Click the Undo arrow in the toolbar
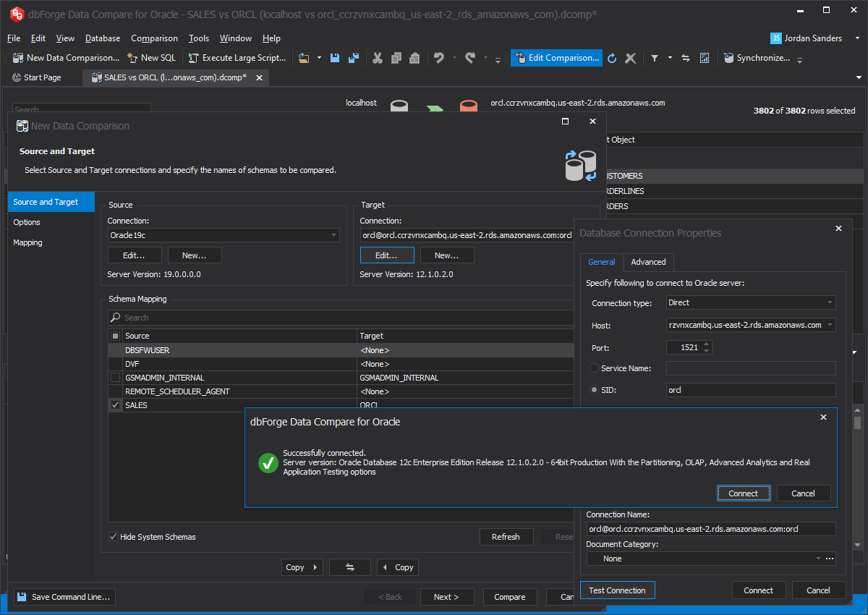Viewport: 868px width, 615px height. pos(438,58)
